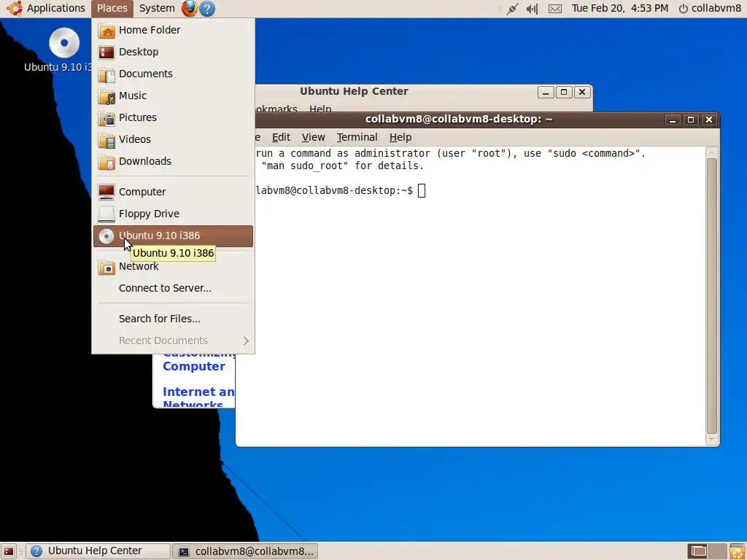Click the terminal scrollbar down arrow
The height and width of the screenshot is (560, 747).
712,439
